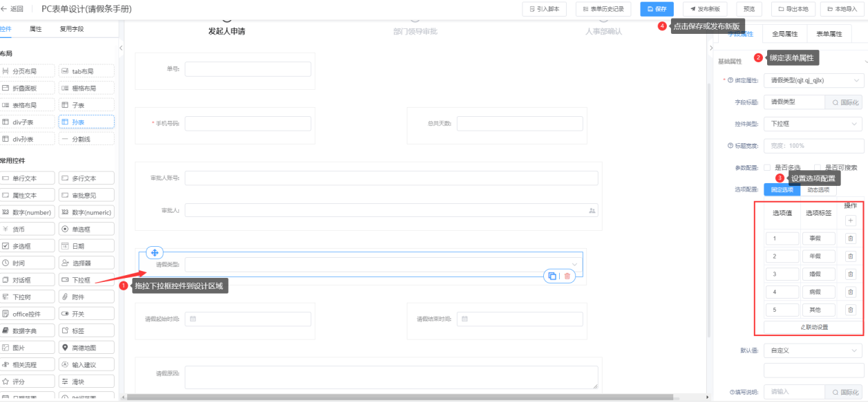The height and width of the screenshot is (403, 868).
Task: Select the 高德地图 control
Action: coord(86,348)
